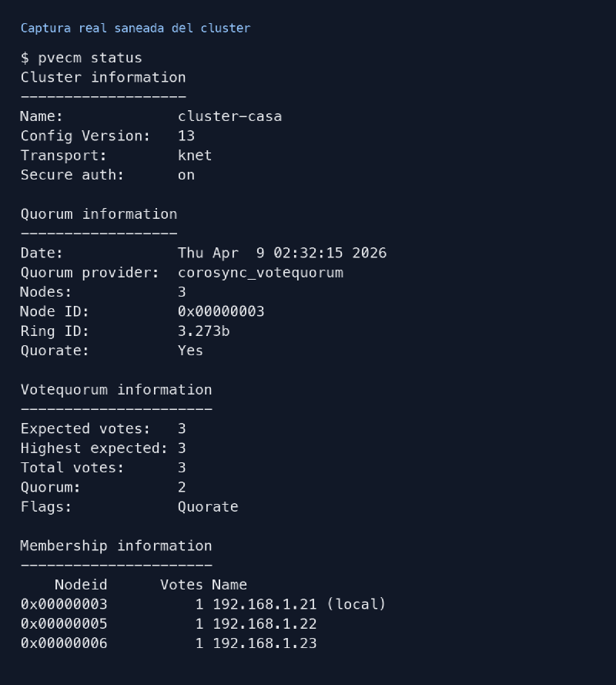Click the "Votequorum information" heading
Image resolution: width=616 pixels, height=685 pixels.
116,389
